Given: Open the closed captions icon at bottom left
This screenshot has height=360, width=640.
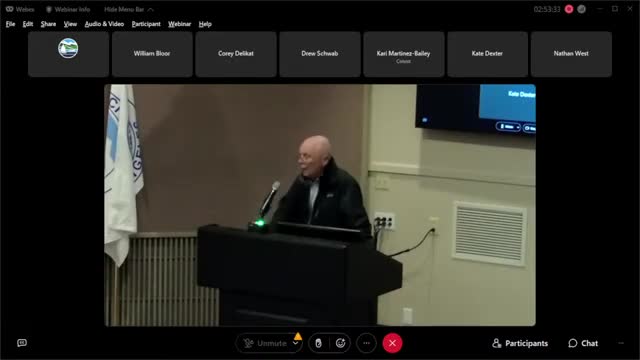Looking at the screenshot, I should click(x=22, y=343).
